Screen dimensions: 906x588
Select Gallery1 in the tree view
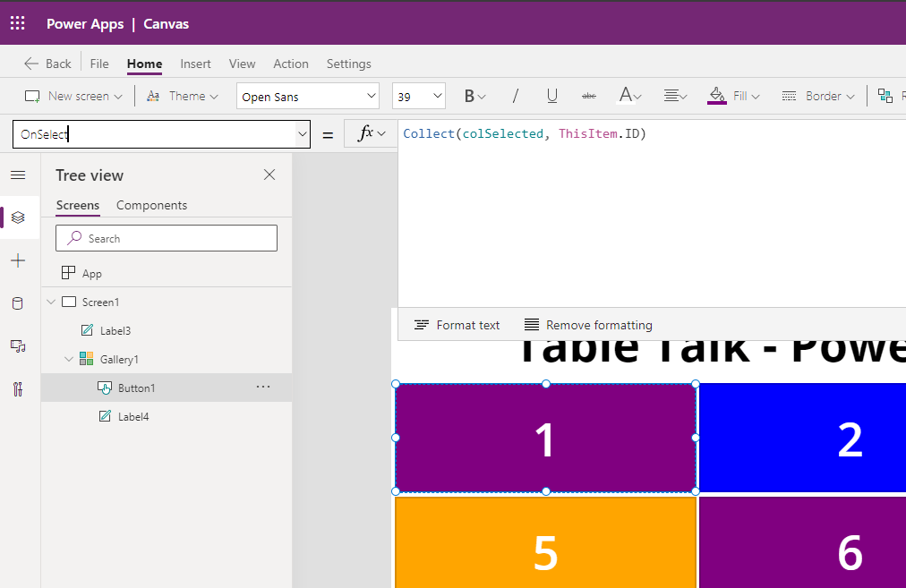(x=167, y=359)
